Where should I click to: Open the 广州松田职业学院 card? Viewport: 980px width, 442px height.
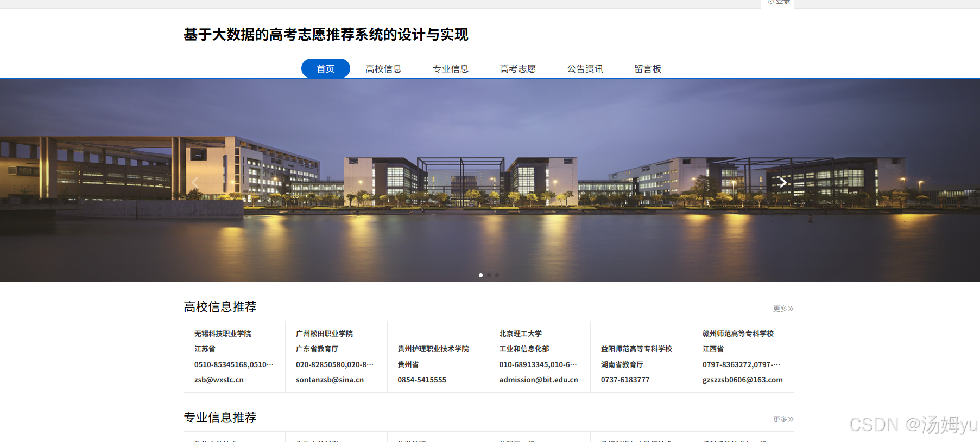click(x=336, y=356)
